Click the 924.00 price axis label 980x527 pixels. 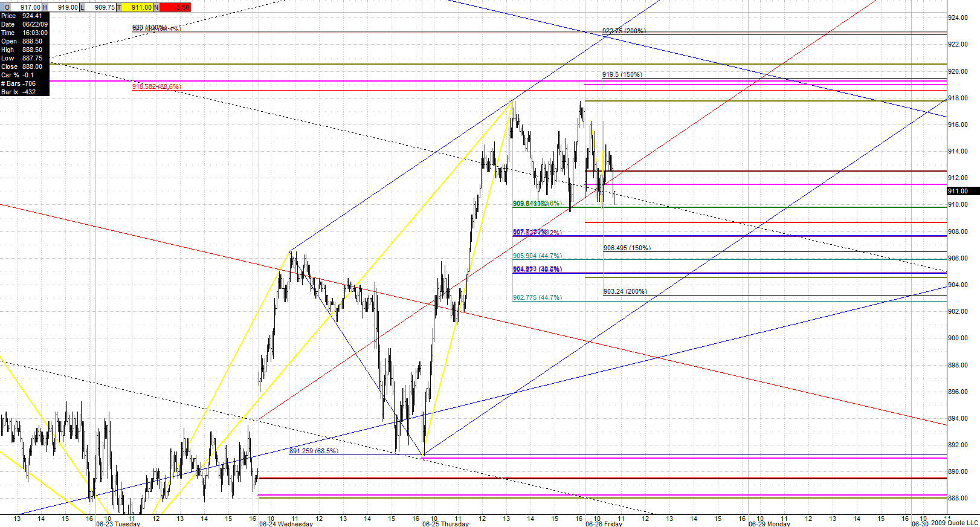958,18
